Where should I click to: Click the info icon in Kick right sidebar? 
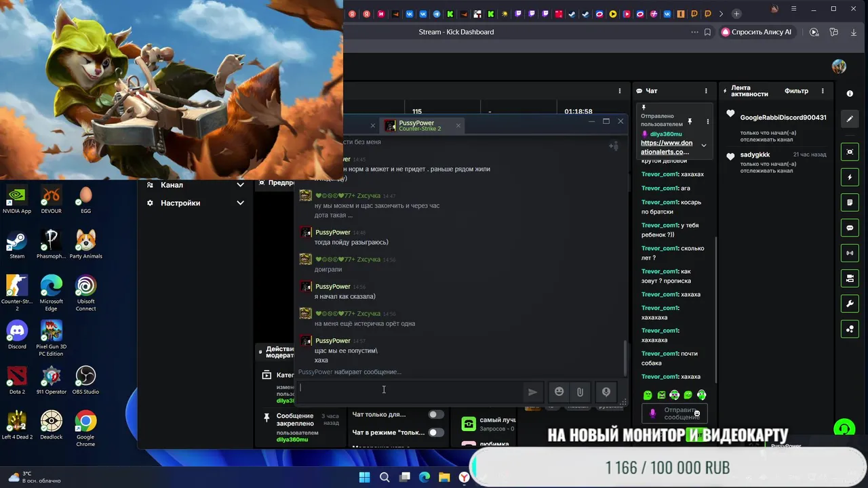tap(850, 94)
